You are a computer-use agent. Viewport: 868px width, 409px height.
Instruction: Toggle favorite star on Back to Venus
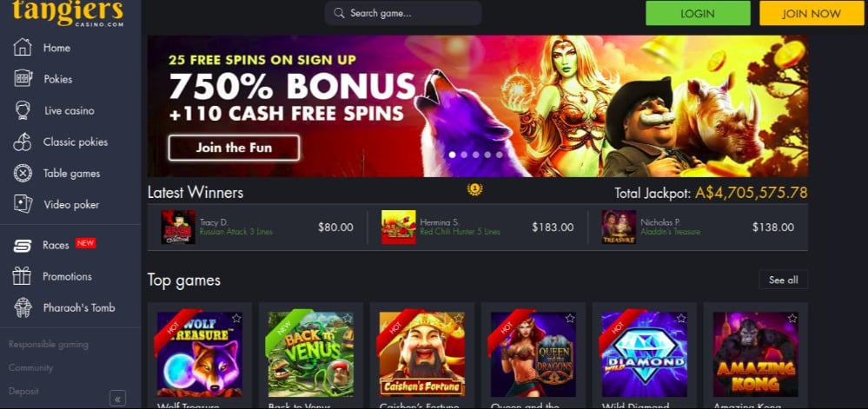point(348,318)
